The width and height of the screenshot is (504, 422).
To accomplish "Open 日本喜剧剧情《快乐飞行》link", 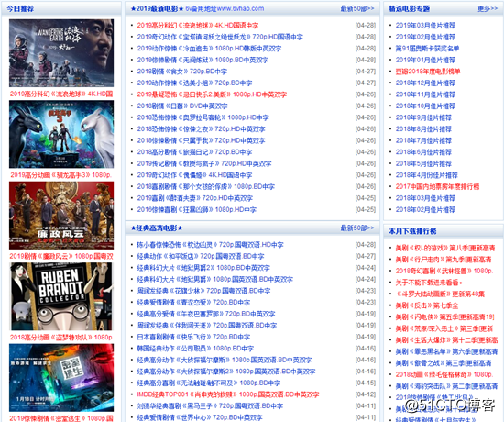I will click(193, 337).
